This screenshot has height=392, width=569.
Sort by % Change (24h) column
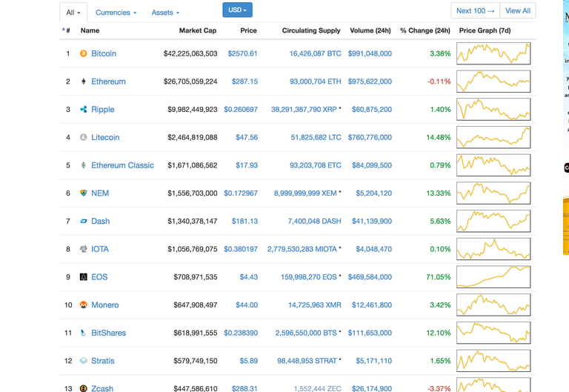click(x=425, y=30)
